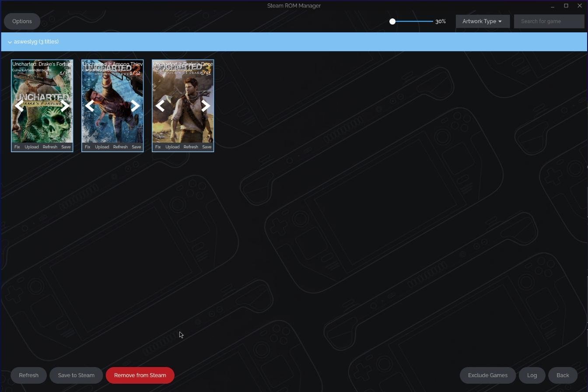Click the Uncharted 2: Among Thieves title text

tap(113, 64)
